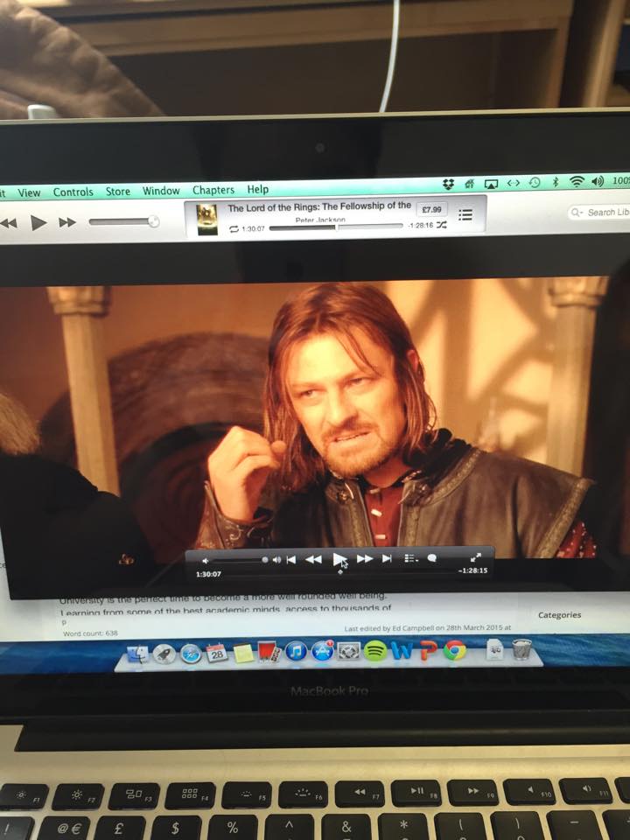Click the remaining time -1:28:15 in overlay
Viewport: 630px width, 840px height.
[x=472, y=570]
